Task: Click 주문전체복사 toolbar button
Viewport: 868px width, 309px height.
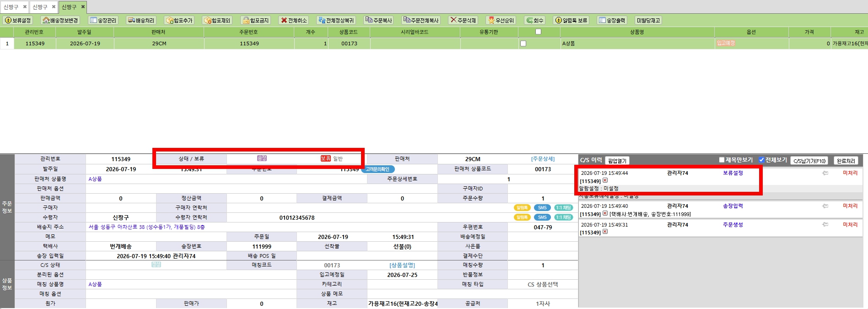Action: pyautogui.click(x=421, y=20)
